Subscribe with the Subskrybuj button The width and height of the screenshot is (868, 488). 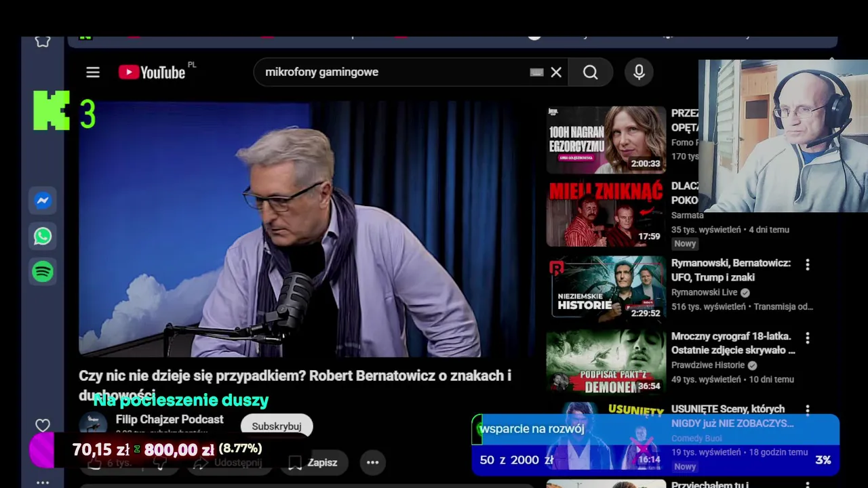(277, 426)
